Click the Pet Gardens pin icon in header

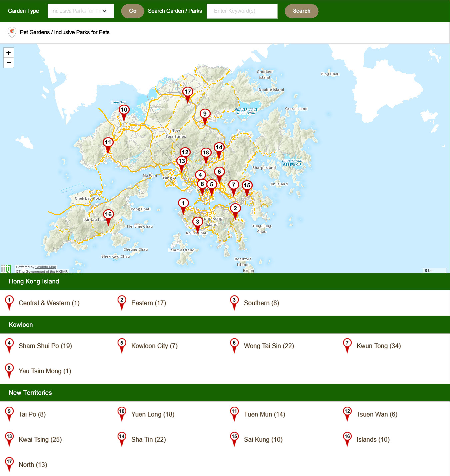click(12, 32)
